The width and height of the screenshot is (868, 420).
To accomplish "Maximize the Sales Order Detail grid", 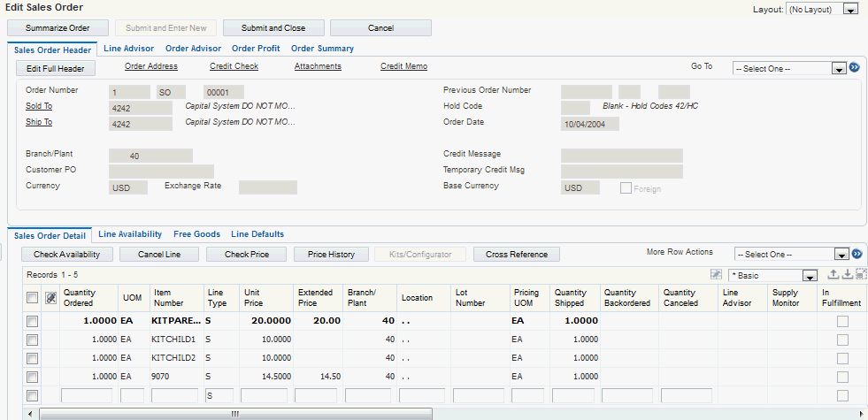I will point(860,275).
